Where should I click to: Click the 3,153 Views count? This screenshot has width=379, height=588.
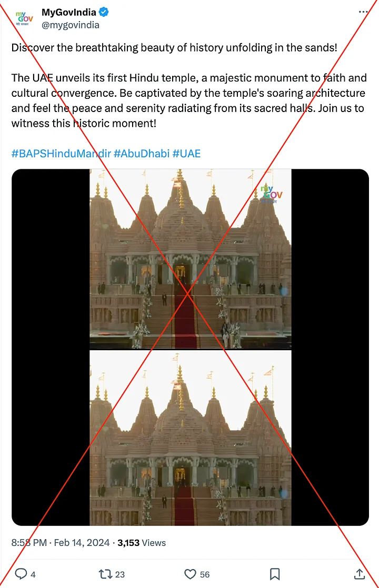pos(142,543)
